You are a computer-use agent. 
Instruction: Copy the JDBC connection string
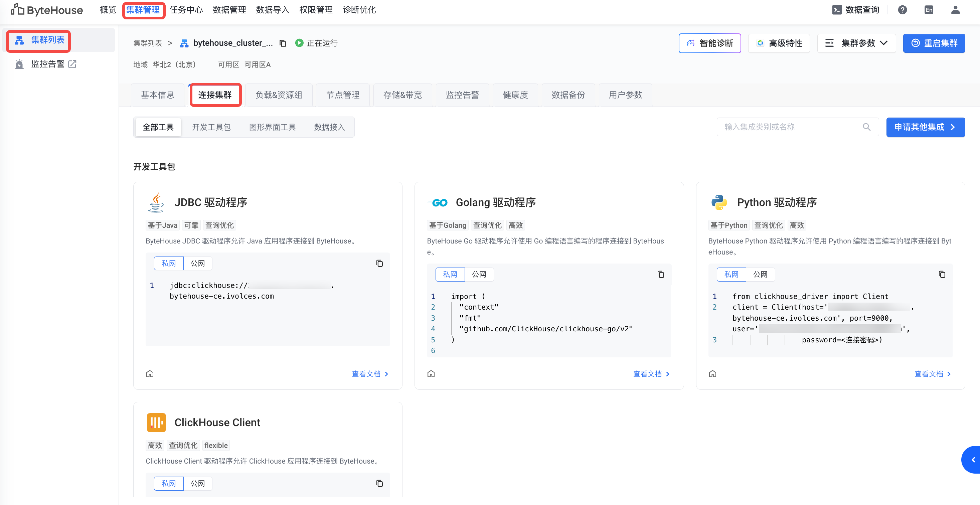379,264
